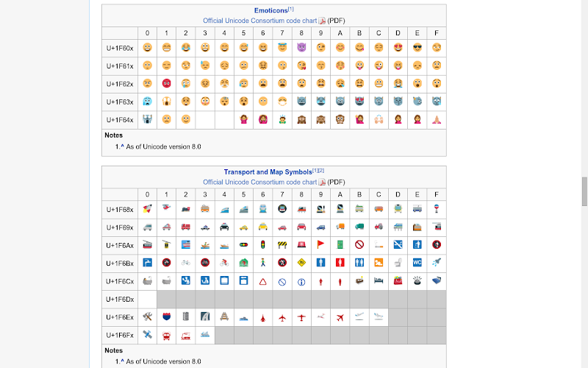Select the blue information circle symbol

click(x=301, y=282)
